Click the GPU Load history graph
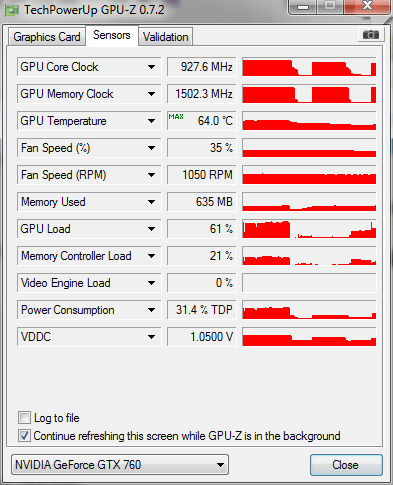Screen dimensions: 393x485 [309, 229]
